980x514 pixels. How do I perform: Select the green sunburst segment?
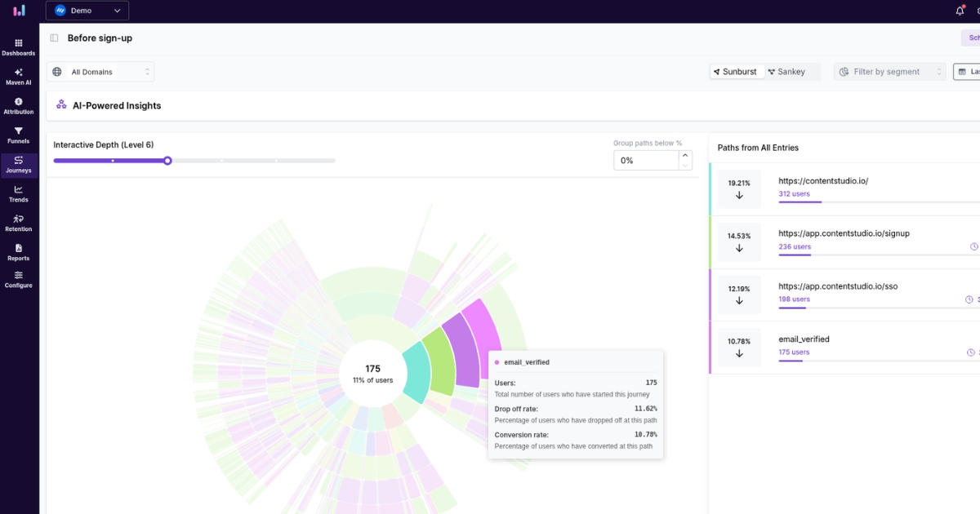click(x=443, y=364)
